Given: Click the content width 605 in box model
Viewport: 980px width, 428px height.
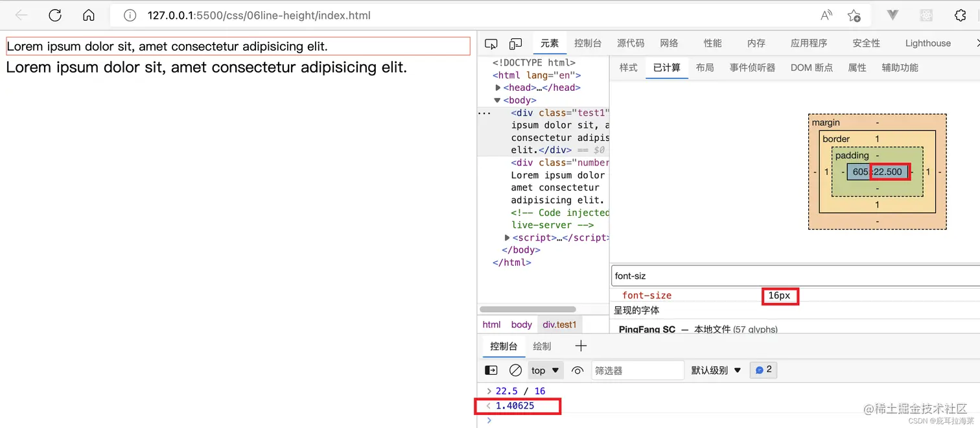Looking at the screenshot, I should 860,172.
